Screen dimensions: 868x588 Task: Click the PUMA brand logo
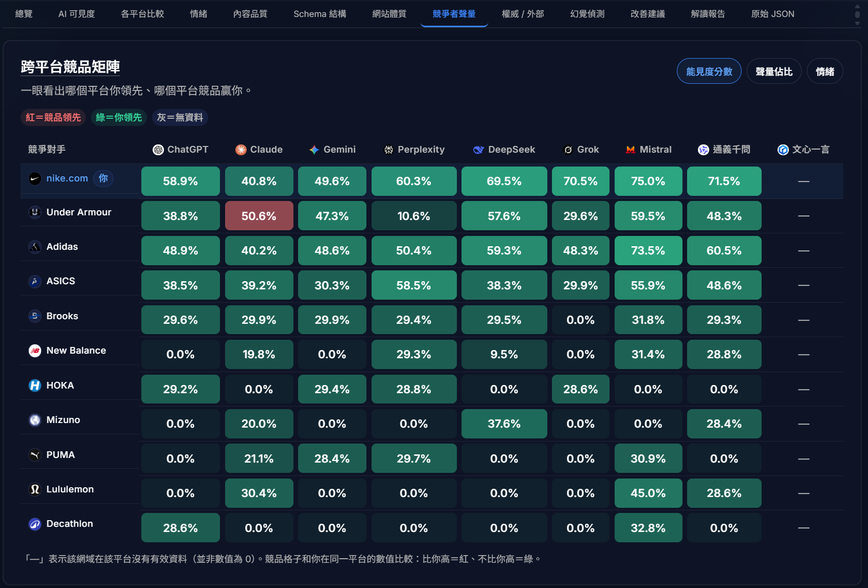click(x=35, y=455)
